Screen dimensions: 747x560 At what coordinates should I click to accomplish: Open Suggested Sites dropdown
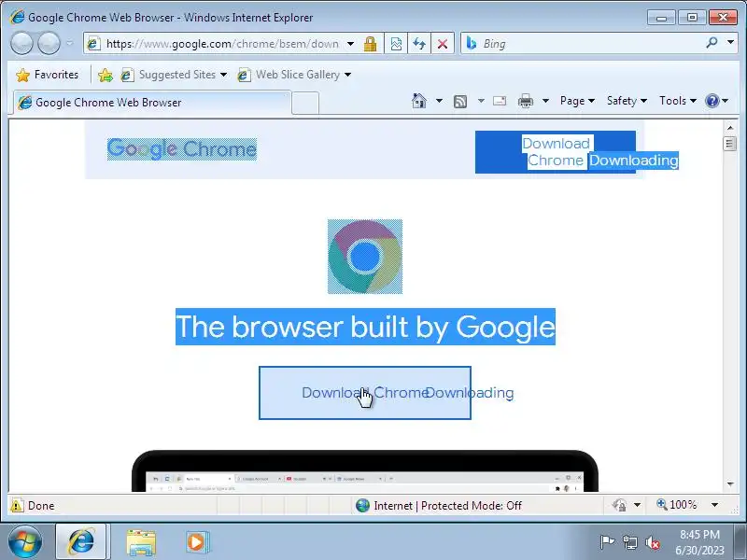(174, 75)
